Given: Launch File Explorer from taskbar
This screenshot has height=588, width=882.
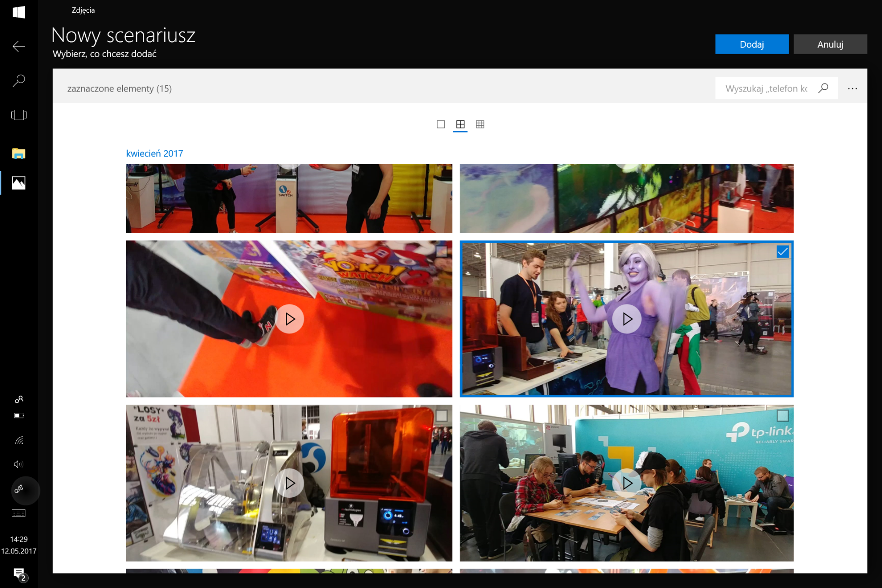Looking at the screenshot, I should (x=19, y=154).
